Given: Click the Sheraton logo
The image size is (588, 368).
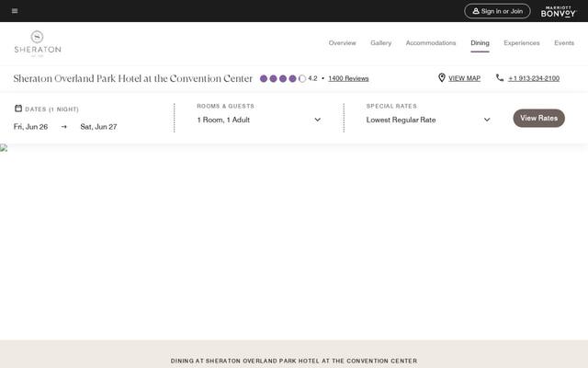Looking at the screenshot, I should [38, 43].
